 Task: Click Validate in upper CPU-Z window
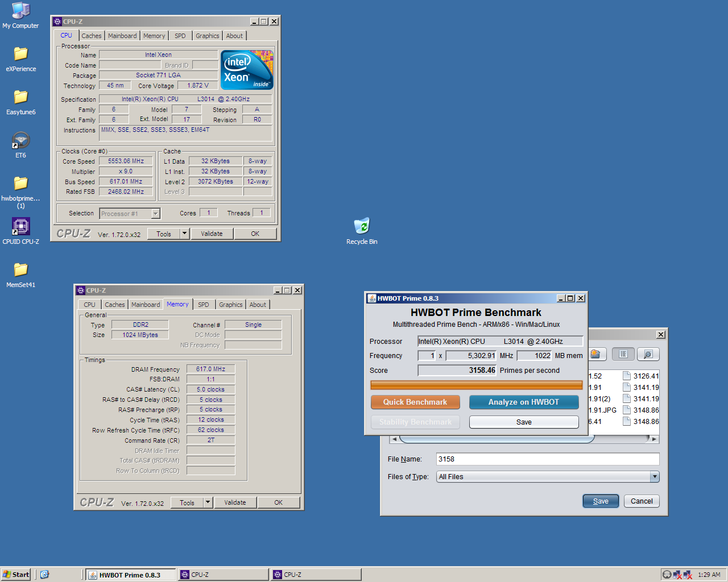click(x=212, y=234)
